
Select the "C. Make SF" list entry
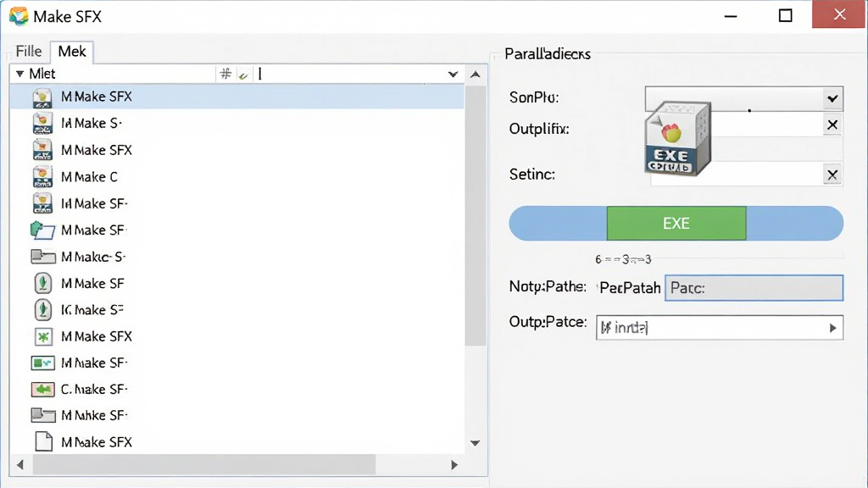94,390
